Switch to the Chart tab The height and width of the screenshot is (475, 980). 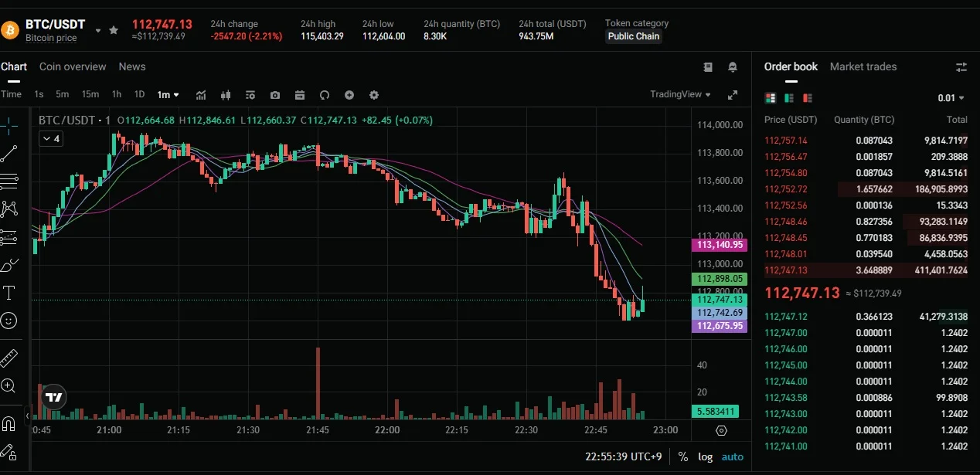point(14,66)
